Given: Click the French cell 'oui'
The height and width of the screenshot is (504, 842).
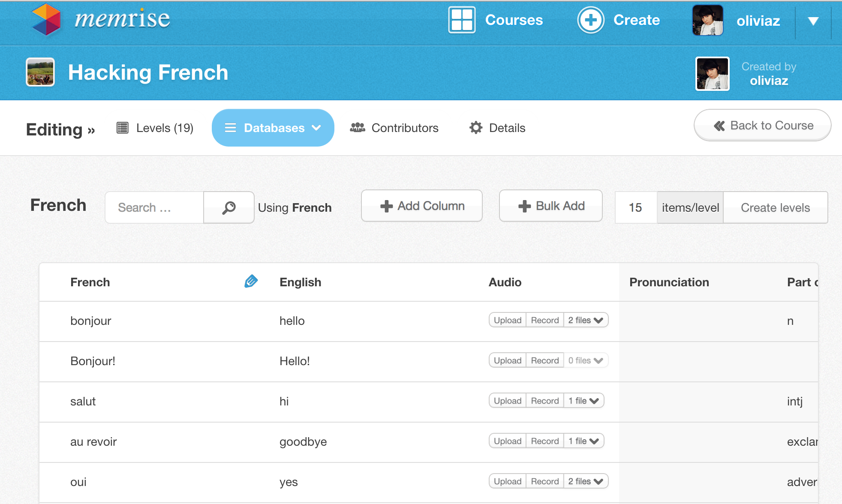Looking at the screenshot, I should (78, 482).
